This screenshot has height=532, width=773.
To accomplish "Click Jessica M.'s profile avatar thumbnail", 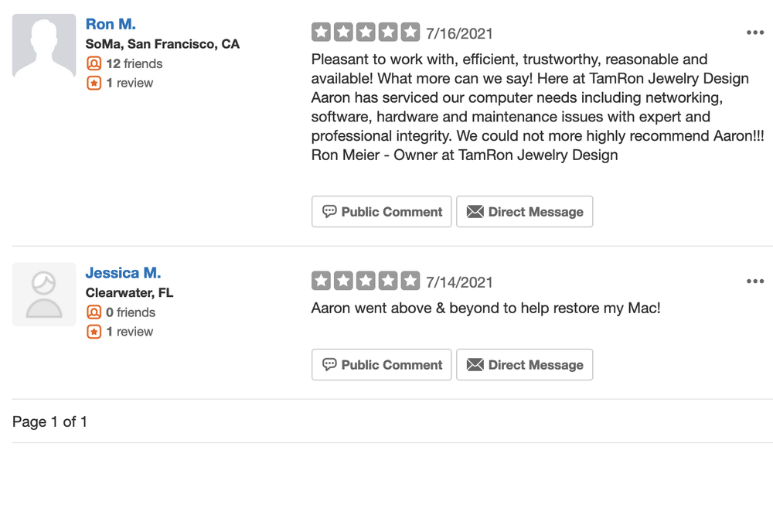I will (x=44, y=294).
